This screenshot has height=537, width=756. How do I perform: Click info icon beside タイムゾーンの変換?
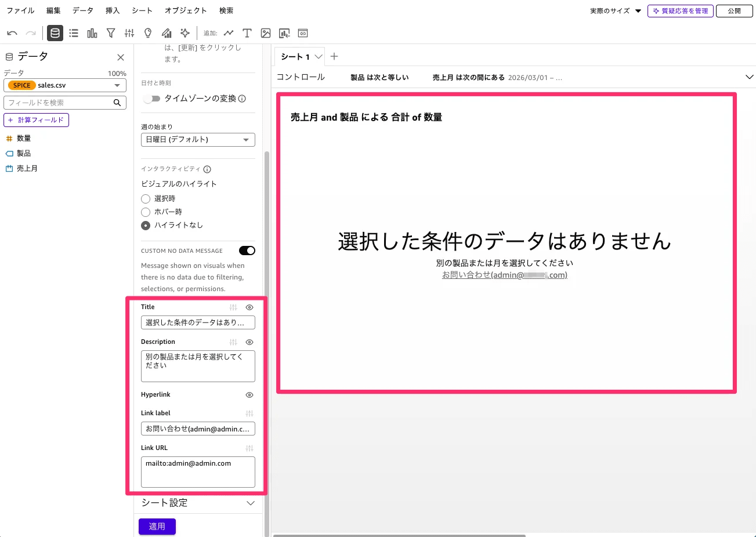(243, 99)
